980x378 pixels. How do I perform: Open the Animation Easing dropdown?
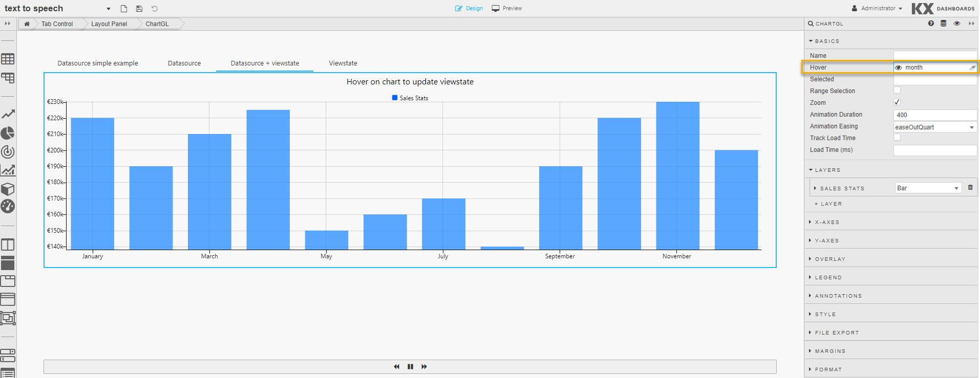click(935, 127)
